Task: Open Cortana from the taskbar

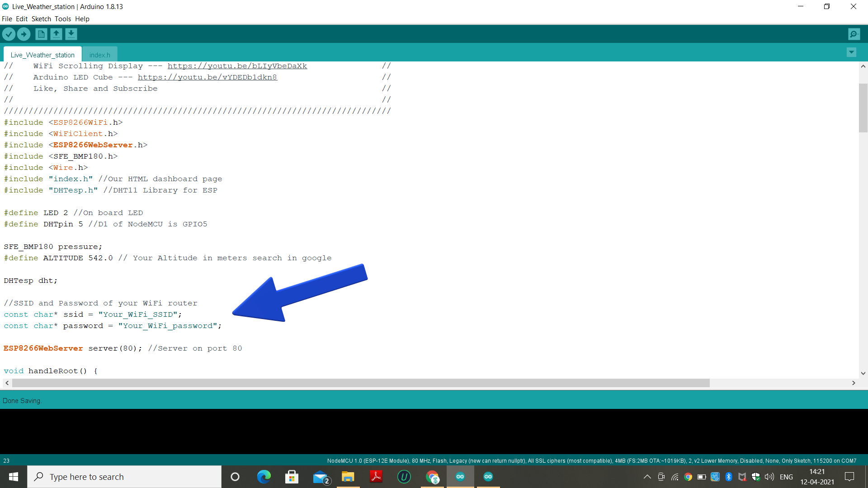Action: tap(235, 477)
